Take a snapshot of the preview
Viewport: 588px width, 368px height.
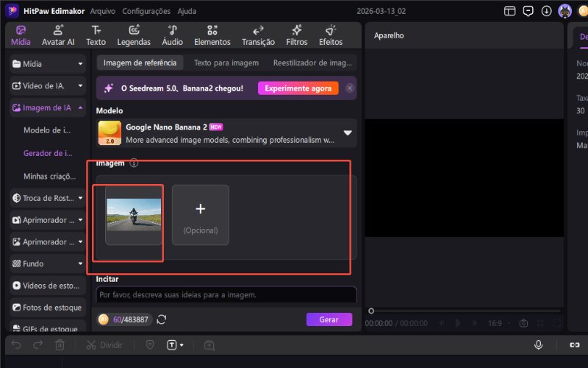click(523, 323)
